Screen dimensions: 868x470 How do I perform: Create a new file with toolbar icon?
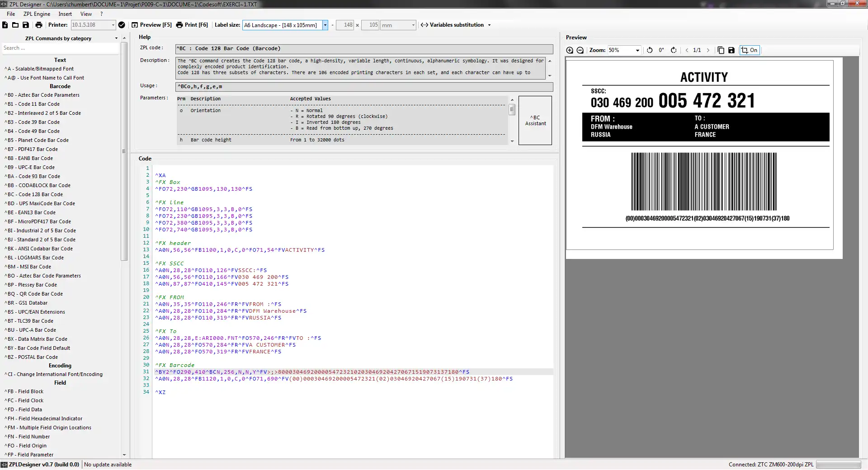tap(5, 25)
